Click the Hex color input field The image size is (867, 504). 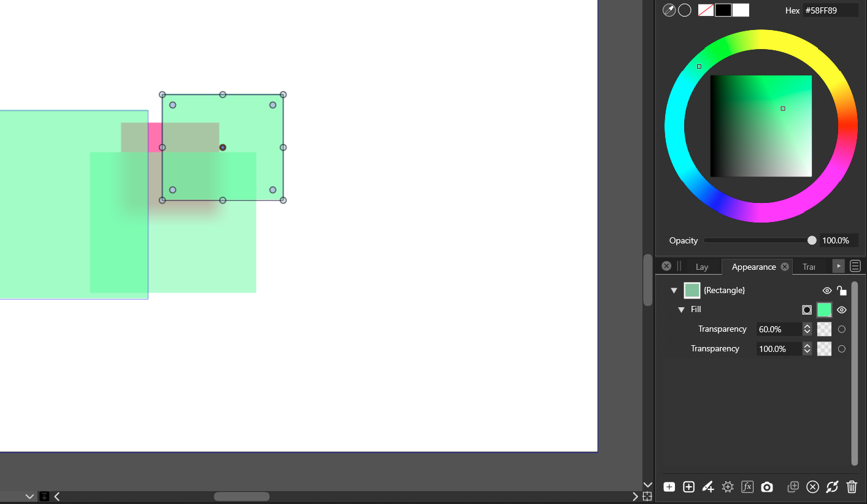click(x=830, y=10)
